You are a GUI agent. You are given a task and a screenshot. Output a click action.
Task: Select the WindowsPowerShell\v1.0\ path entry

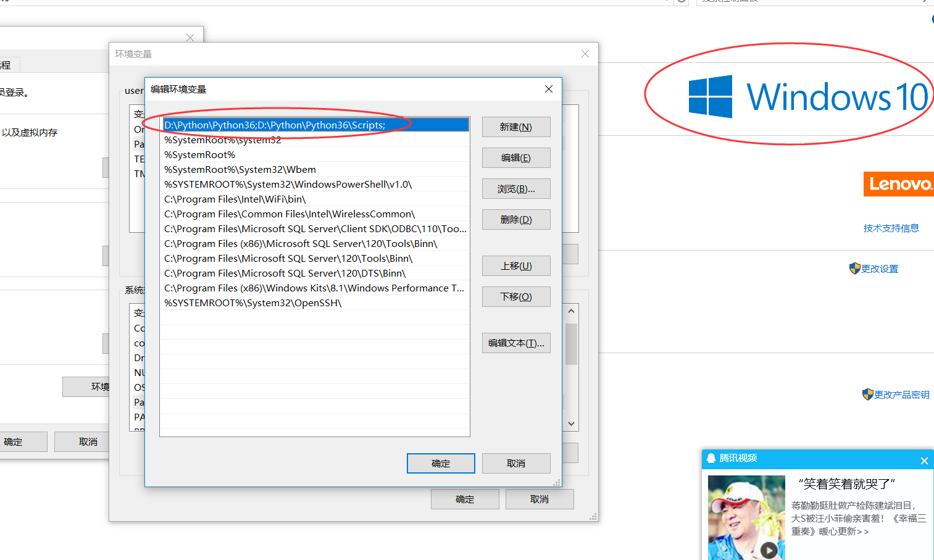[315, 185]
